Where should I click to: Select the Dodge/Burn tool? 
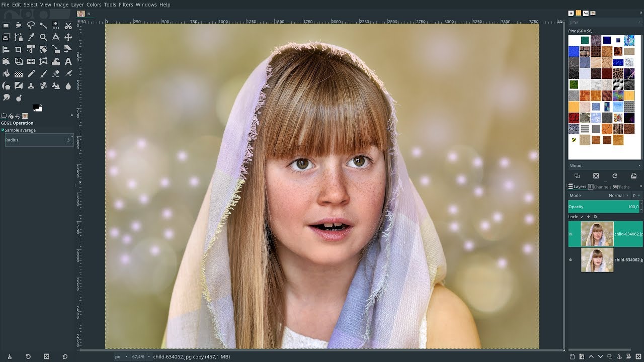pos(19,98)
